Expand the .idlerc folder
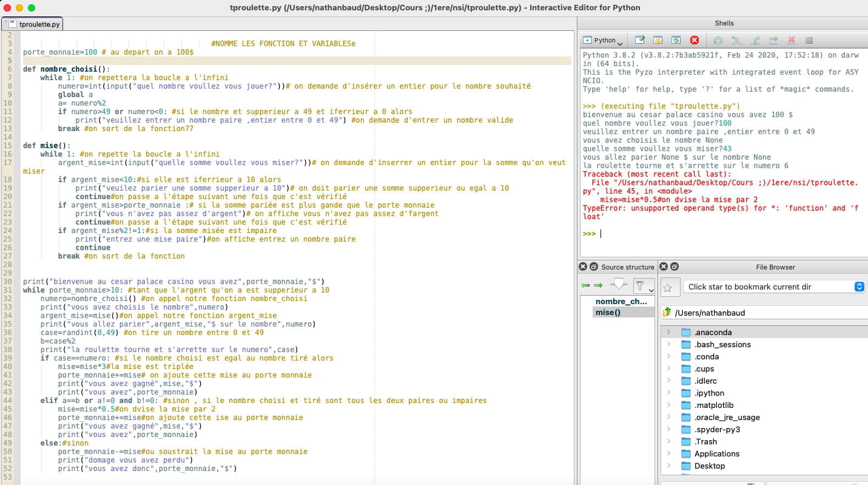Screen dimensions: 868x485 tap(668, 381)
